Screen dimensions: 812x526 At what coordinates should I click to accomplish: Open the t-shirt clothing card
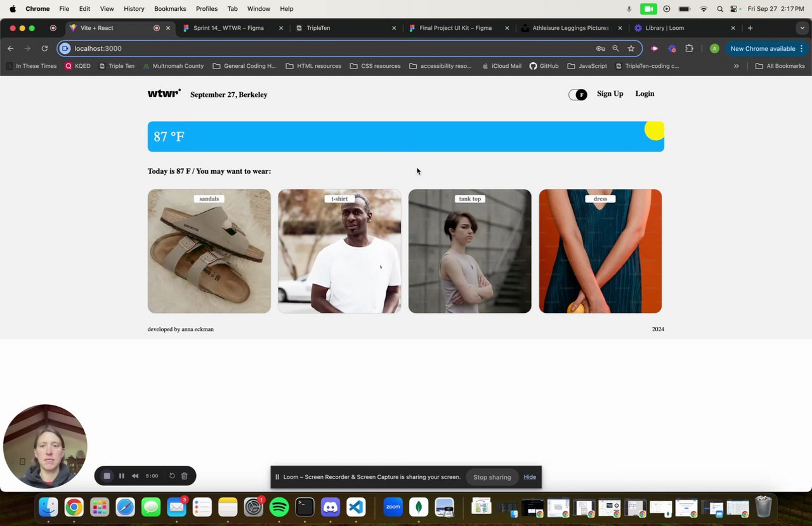coord(339,251)
